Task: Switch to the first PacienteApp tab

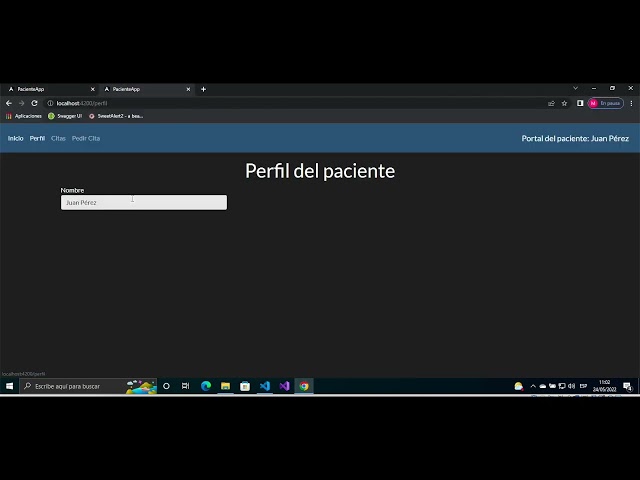Action: click(50, 89)
